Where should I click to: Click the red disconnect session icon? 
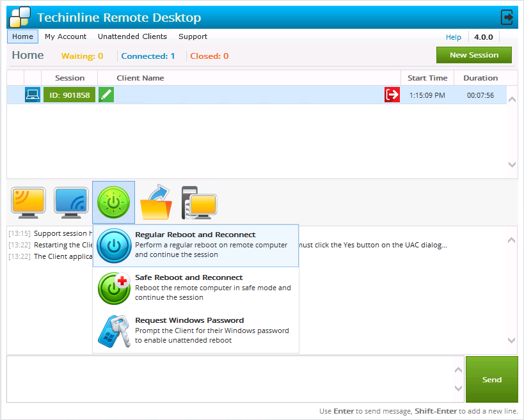pyautogui.click(x=392, y=95)
